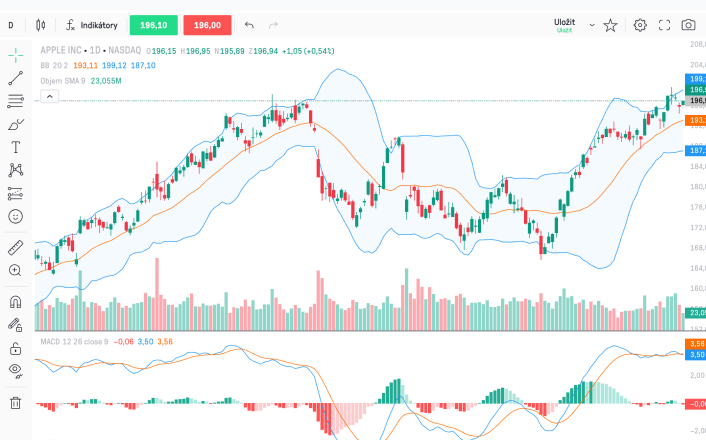This screenshot has width=706, height=440.
Task: Click the orange 3,56 MACD signal label
Action: tap(695, 344)
